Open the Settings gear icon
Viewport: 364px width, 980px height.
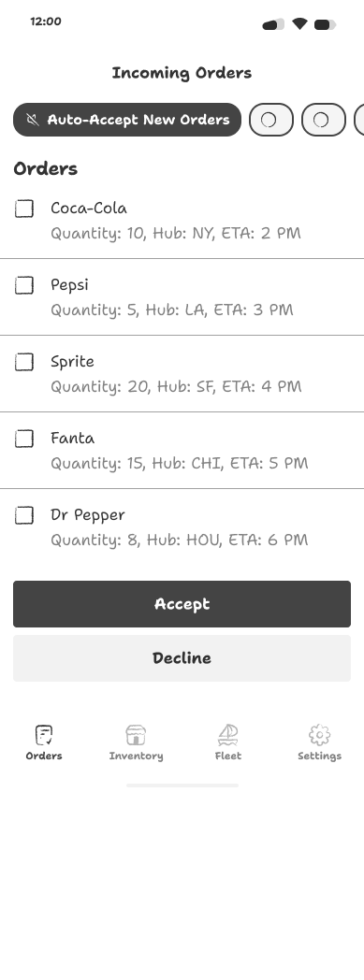click(x=320, y=735)
